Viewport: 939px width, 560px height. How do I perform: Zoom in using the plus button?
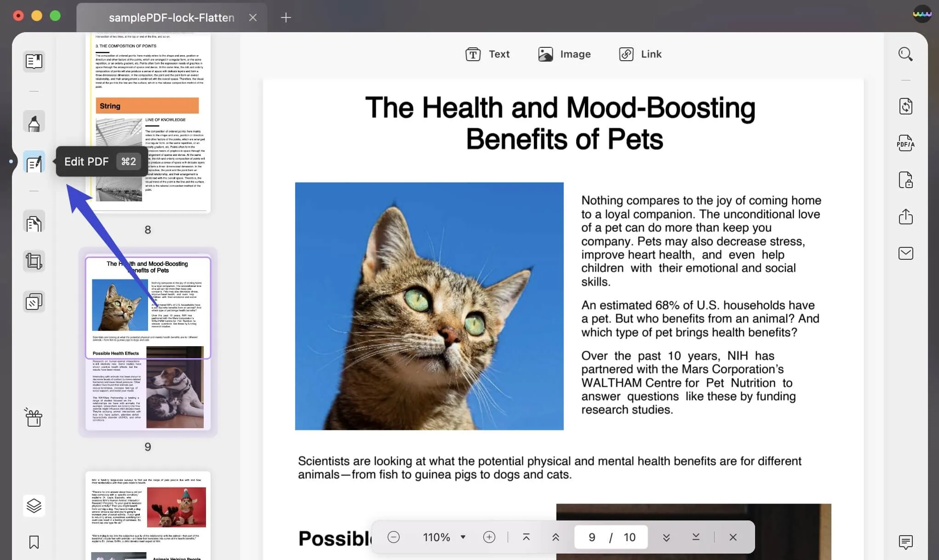488,537
